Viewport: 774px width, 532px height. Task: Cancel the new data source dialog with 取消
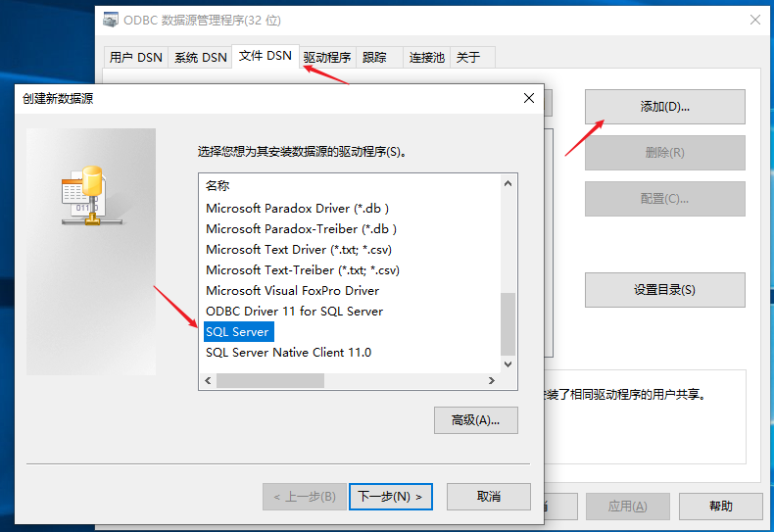pos(489,497)
